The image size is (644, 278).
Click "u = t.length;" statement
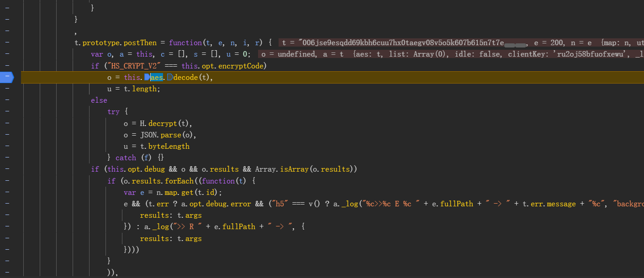[134, 89]
